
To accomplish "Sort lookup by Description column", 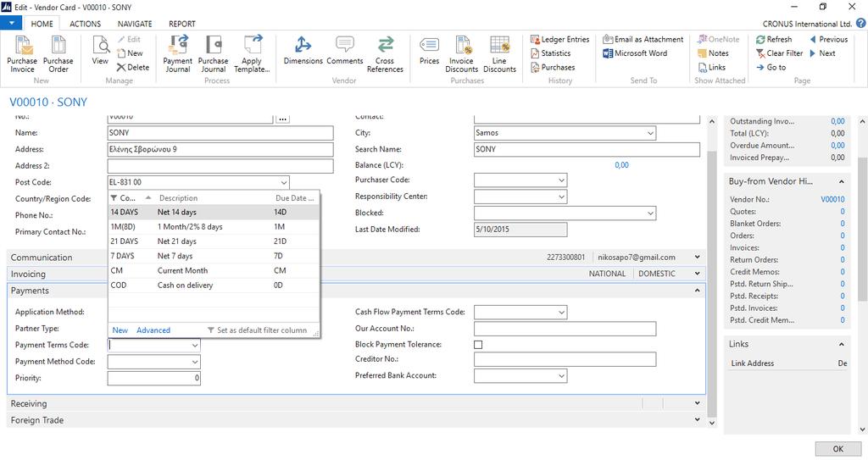I will point(178,198).
